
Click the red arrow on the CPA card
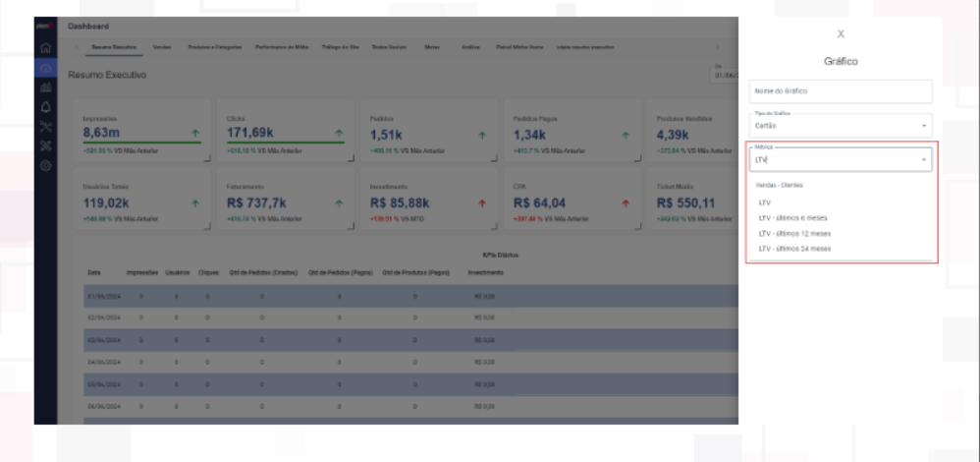click(626, 202)
